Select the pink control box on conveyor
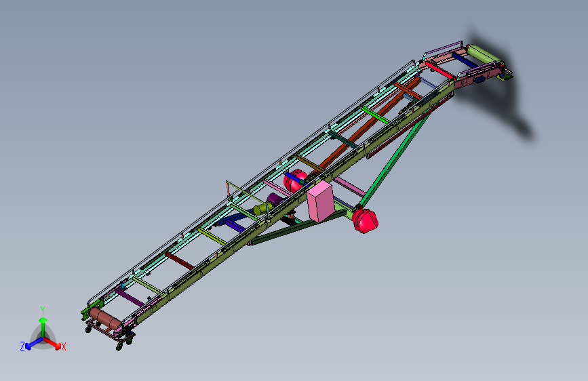This screenshot has height=381, width=588. pyautogui.click(x=321, y=202)
